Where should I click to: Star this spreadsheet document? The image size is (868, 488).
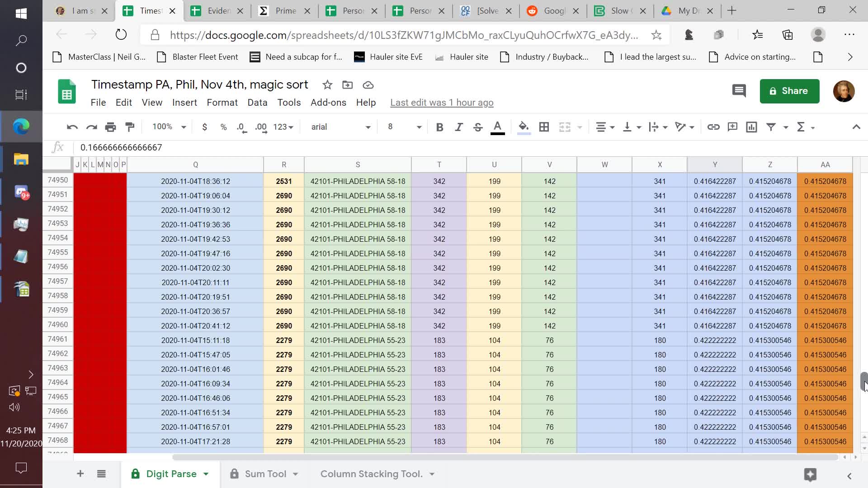click(x=327, y=85)
